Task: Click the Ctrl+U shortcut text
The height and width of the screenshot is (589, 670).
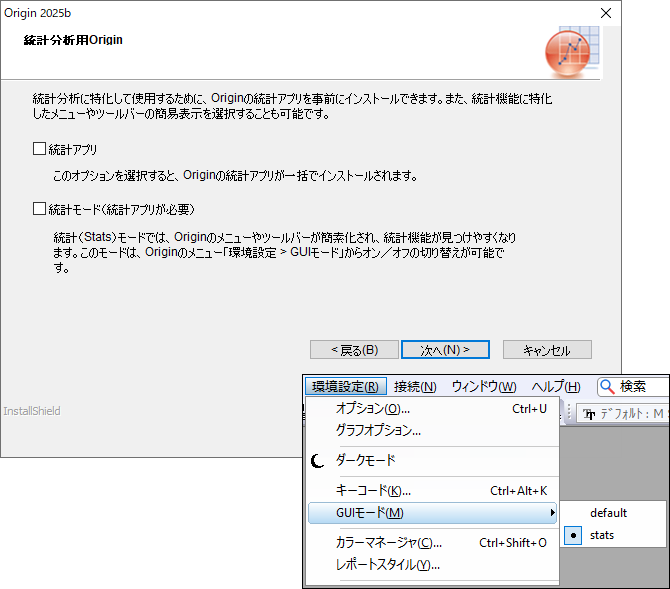Action: [529, 409]
